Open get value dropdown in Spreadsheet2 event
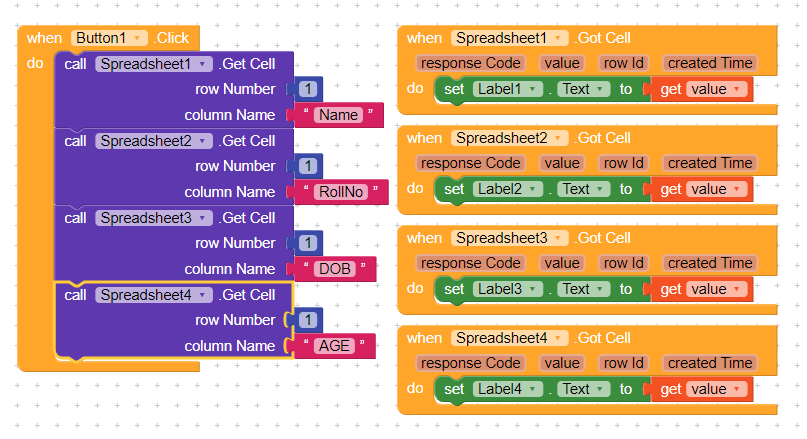The image size is (807, 439). 716,189
